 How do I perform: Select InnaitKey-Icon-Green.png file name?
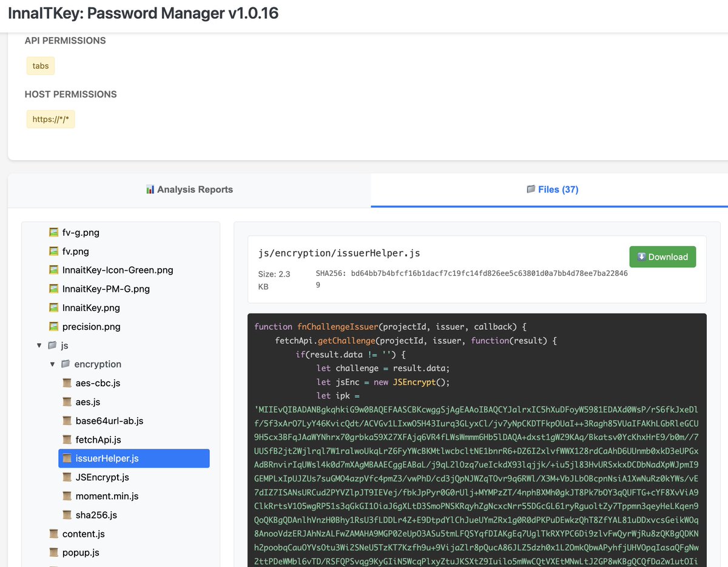tap(118, 270)
